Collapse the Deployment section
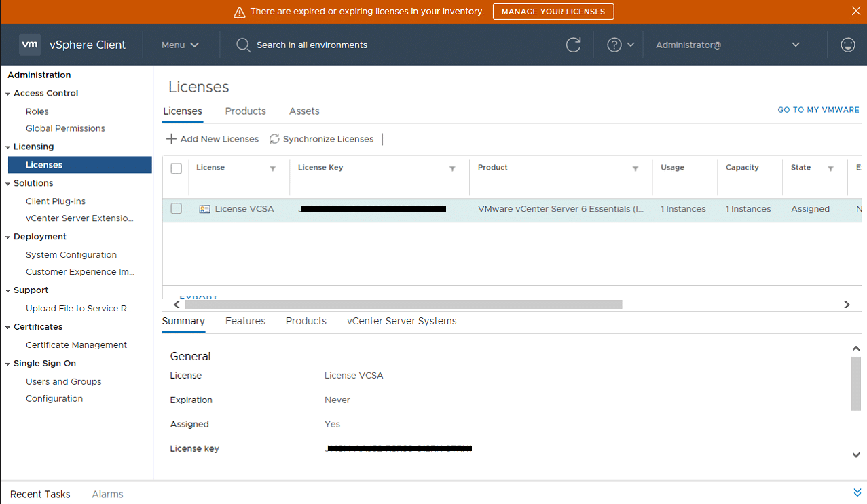The height and width of the screenshot is (504, 867). coord(8,237)
